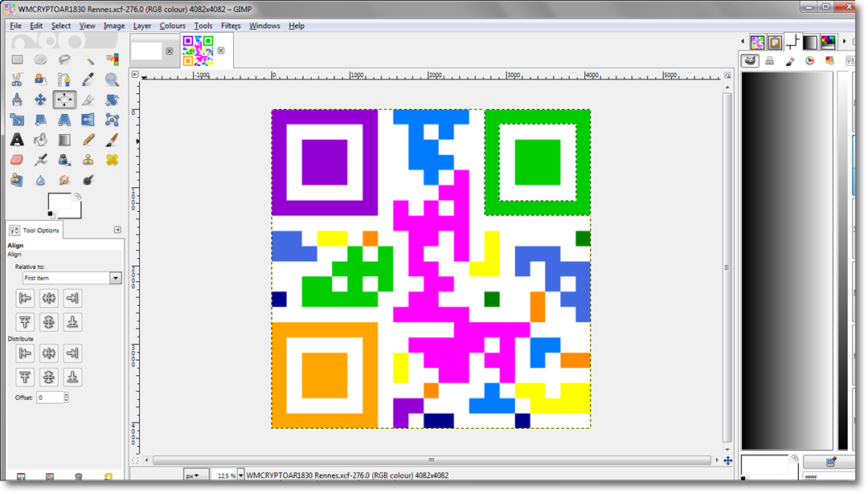Image resolution: width=868 pixels, height=494 pixels.
Task: Align left edges of targets
Action: click(25, 298)
